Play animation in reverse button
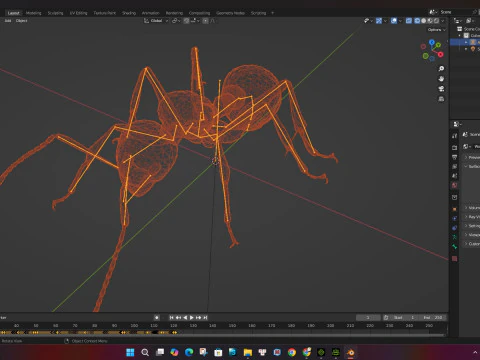This screenshot has width=480, height=360. pos(185,318)
